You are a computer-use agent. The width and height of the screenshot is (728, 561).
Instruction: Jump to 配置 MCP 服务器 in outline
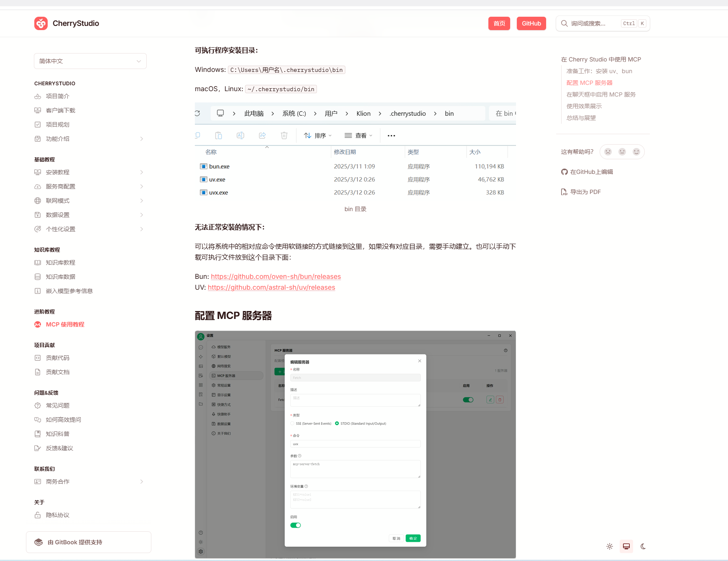coord(589,83)
